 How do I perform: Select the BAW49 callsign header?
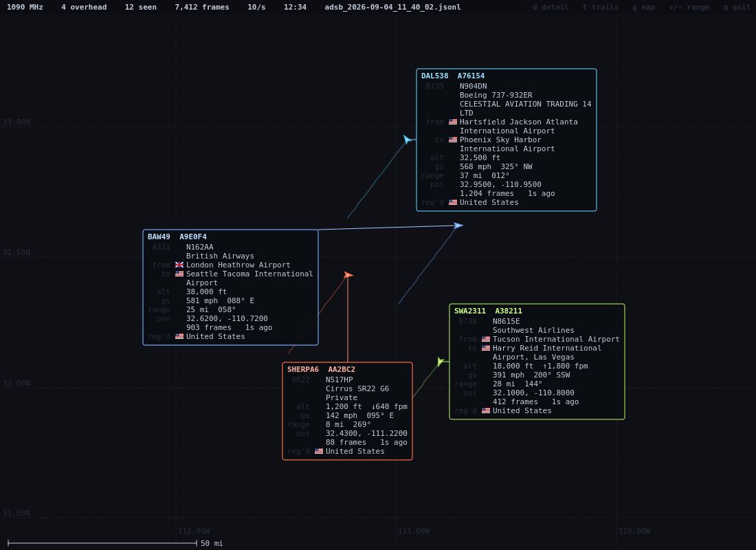pos(159,237)
